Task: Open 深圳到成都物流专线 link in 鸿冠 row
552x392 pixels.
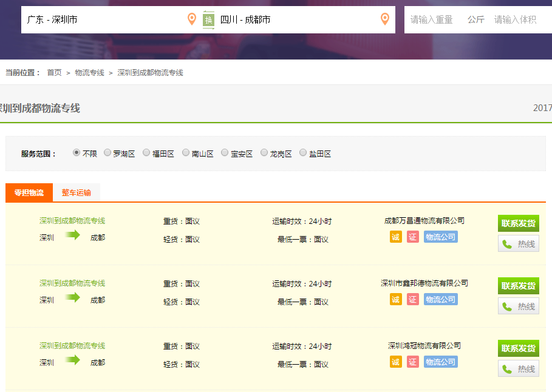Action: (72, 345)
